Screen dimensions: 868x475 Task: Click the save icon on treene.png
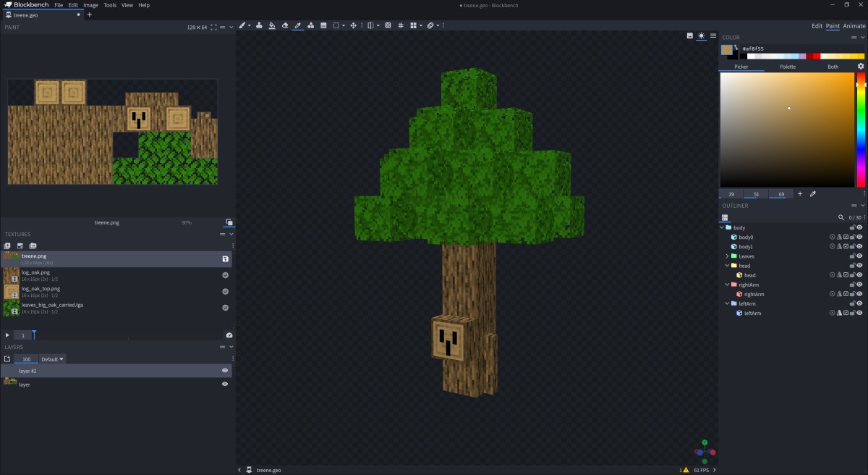226,258
